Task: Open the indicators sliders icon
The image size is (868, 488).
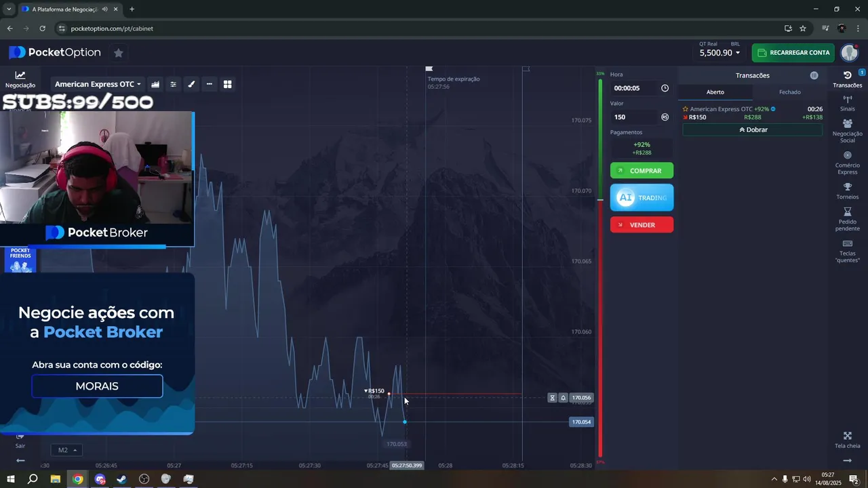Action: pyautogui.click(x=173, y=84)
